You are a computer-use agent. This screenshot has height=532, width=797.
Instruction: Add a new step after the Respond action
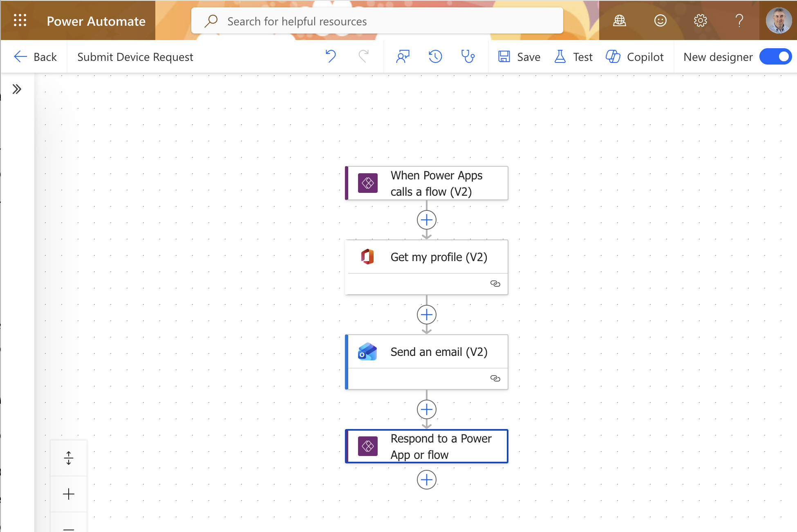tap(426, 480)
